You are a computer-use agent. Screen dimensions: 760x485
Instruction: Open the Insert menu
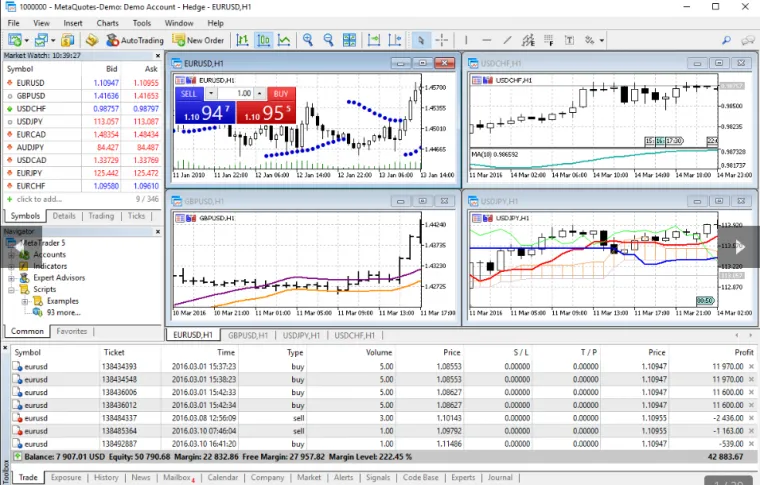(73, 23)
